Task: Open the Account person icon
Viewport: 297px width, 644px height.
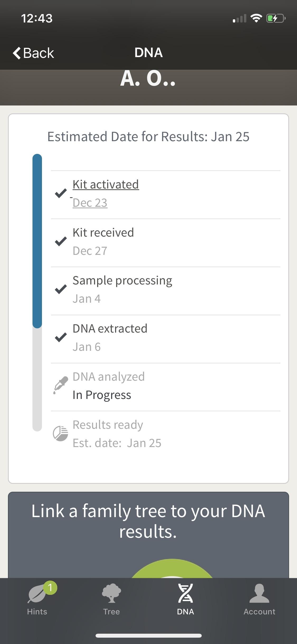Action: click(x=259, y=593)
